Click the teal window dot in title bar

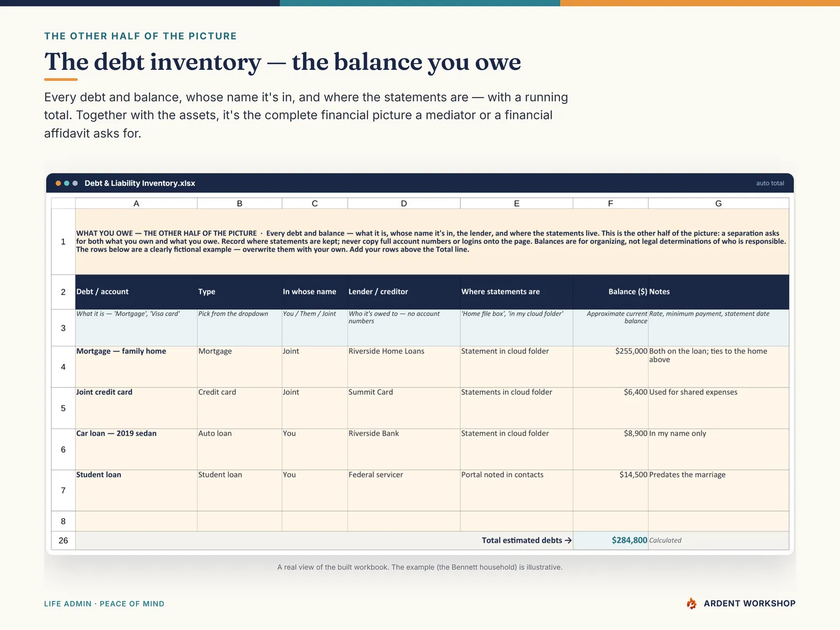tap(67, 183)
